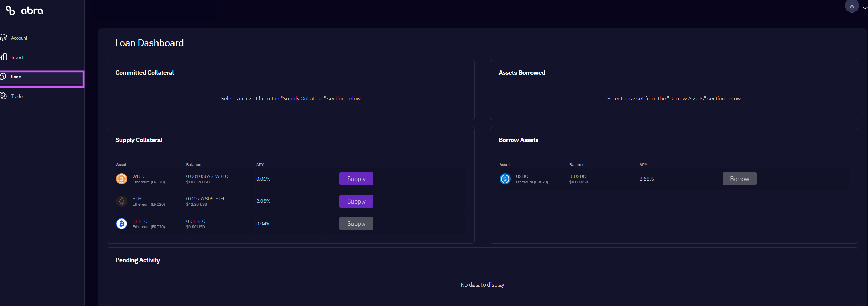
Task: Click the 0.04% APY value
Action: (263, 224)
